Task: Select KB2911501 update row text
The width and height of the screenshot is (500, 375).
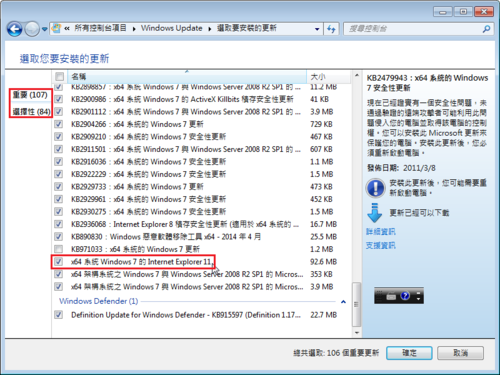Action: click(186, 149)
